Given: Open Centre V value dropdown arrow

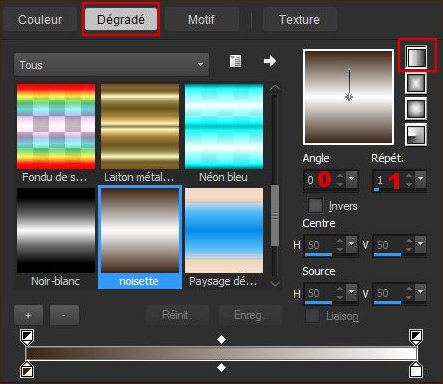Looking at the screenshot, I should click(x=421, y=244).
